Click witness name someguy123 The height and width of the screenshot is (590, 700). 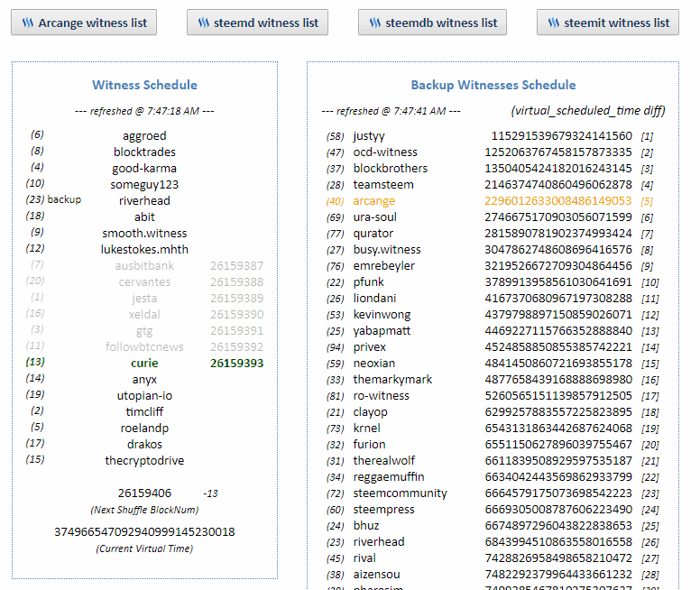pyautogui.click(x=144, y=184)
